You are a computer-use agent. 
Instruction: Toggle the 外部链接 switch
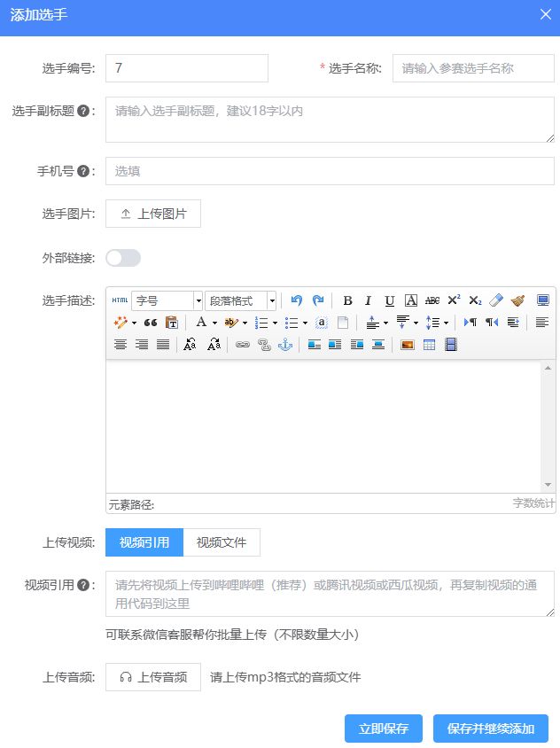tap(123, 258)
